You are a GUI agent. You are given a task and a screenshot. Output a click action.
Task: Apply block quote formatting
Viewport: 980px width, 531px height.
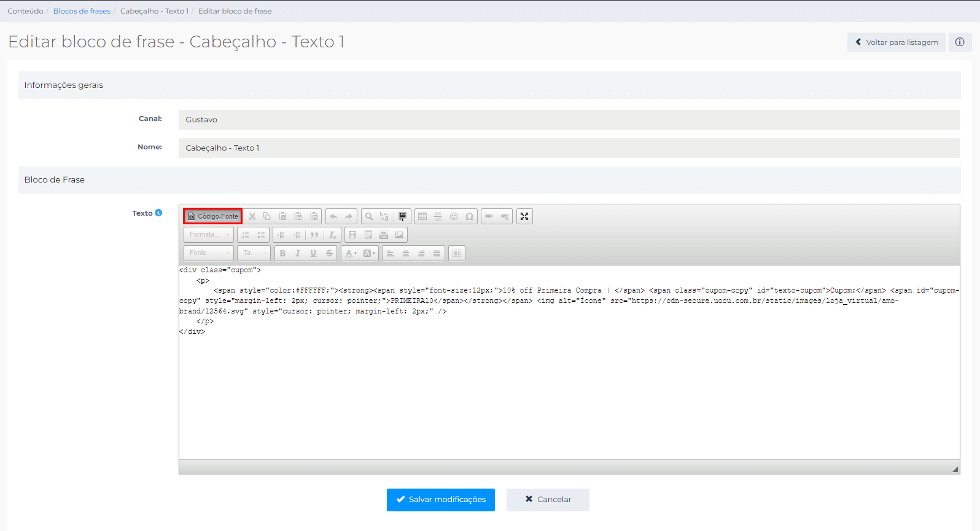pos(314,235)
